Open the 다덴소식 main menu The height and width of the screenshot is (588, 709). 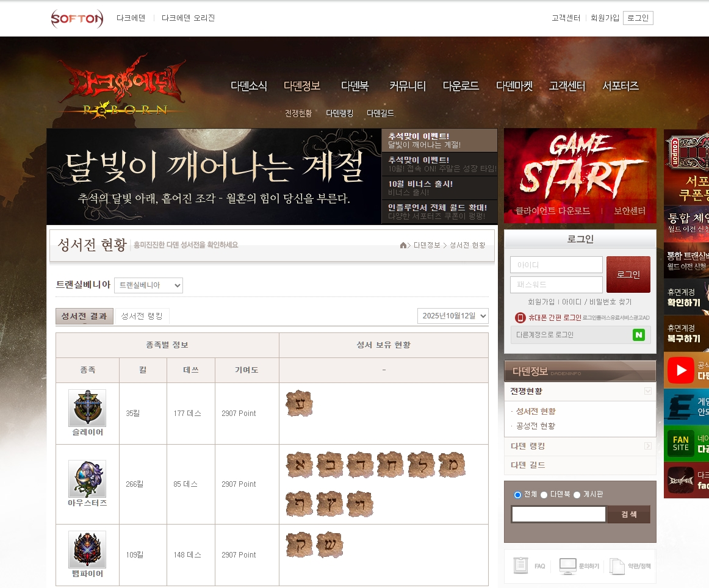point(249,86)
